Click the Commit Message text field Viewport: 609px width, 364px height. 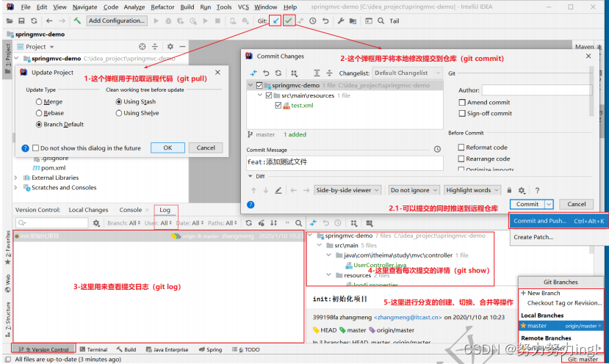coord(345,162)
